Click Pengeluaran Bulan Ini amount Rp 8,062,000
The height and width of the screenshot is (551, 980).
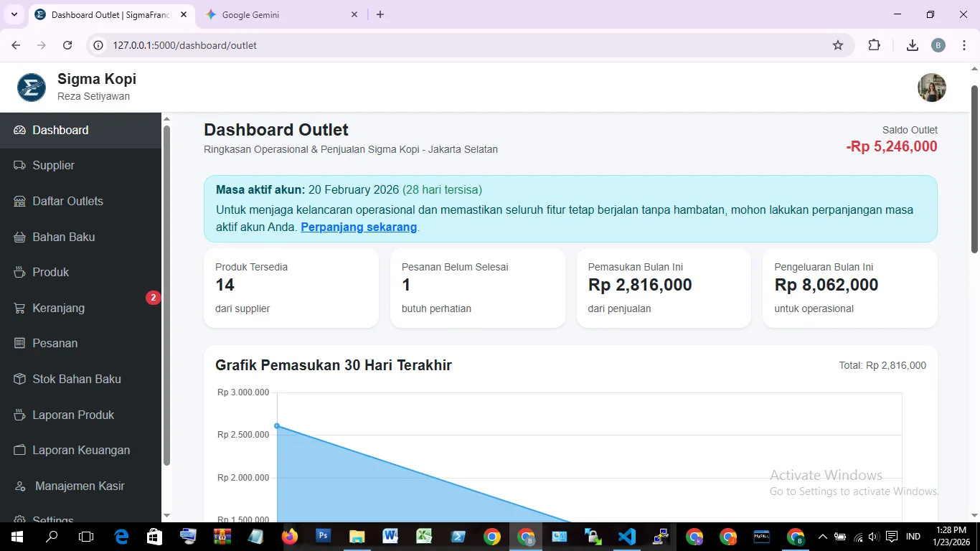[826, 285]
